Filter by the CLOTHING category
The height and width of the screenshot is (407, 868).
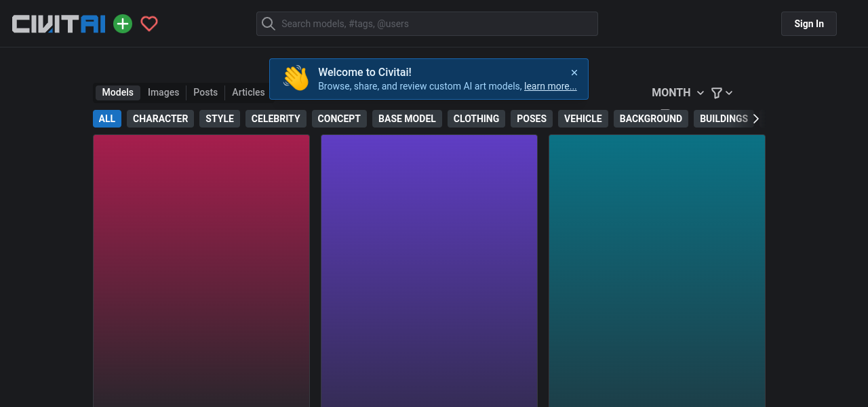tap(476, 119)
